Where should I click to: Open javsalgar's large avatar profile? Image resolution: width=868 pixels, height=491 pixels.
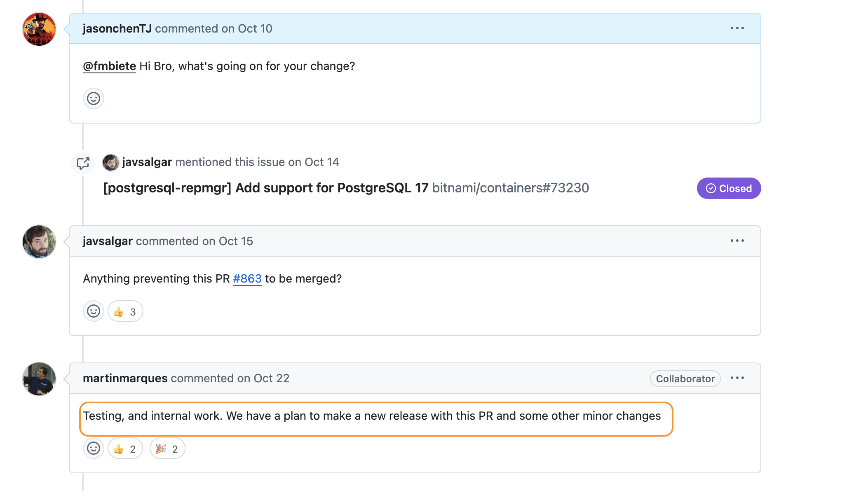[x=39, y=242]
